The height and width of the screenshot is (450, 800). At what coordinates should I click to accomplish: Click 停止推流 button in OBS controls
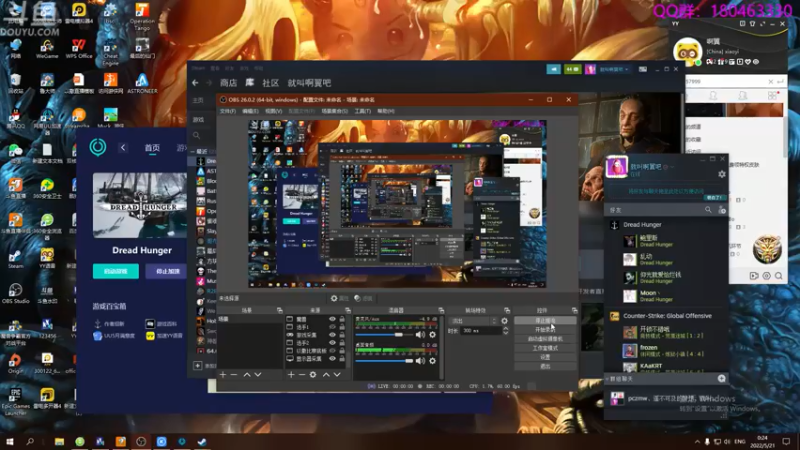(545, 320)
